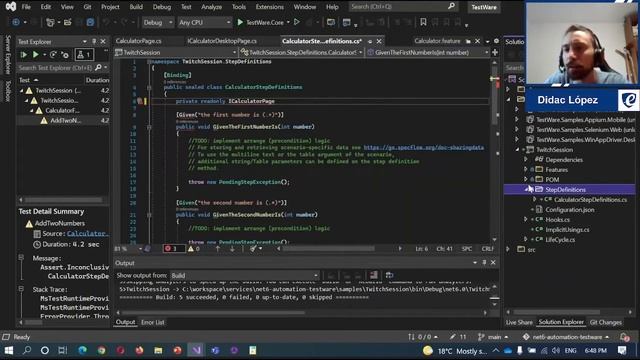640x360 pixels.
Task: Click the split editor plus icon
Action: [x=495, y=52]
